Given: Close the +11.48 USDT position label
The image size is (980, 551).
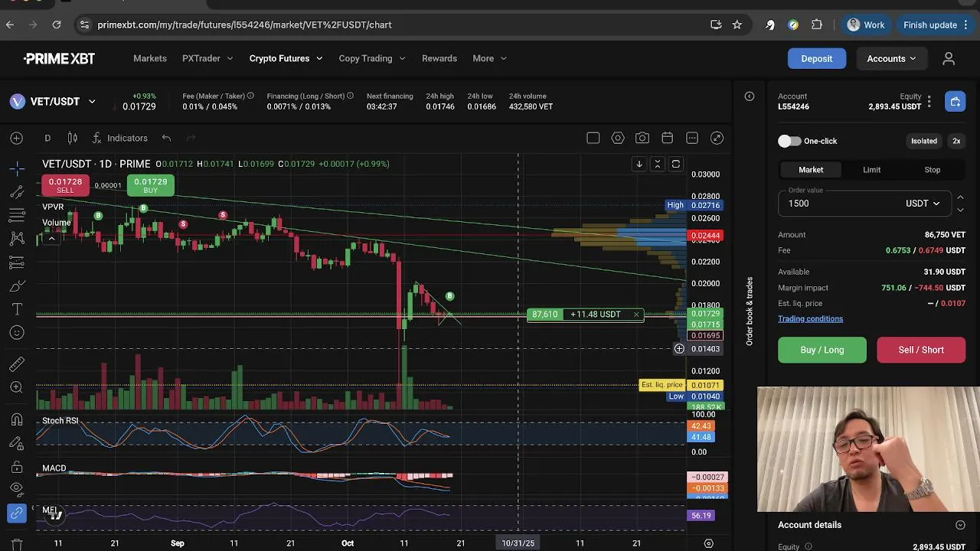Looking at the screenshot, I should (636, 315).
